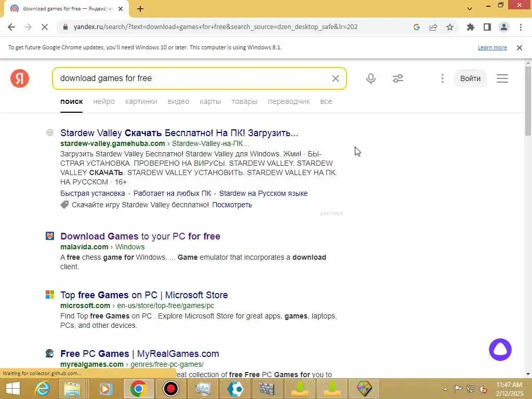Switch to the видео tab
Screen dimensions: 532x399
pos(179,101)
